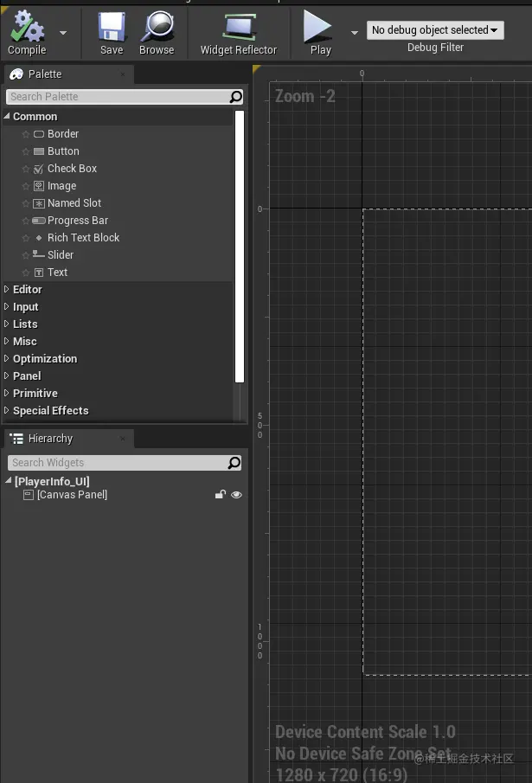The image size is (532, 783).
Task: Select the Button widget icon
Action: click(39, 151)
